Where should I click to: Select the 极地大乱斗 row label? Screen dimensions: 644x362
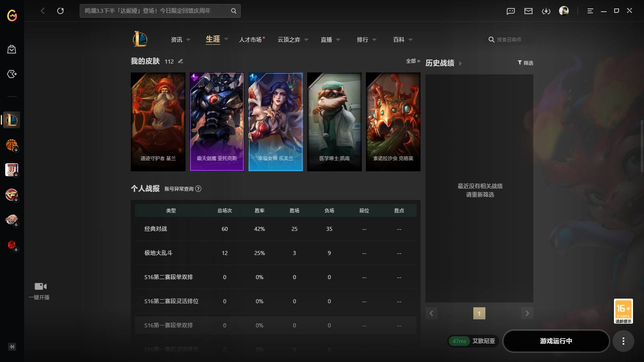coord(158,253)
